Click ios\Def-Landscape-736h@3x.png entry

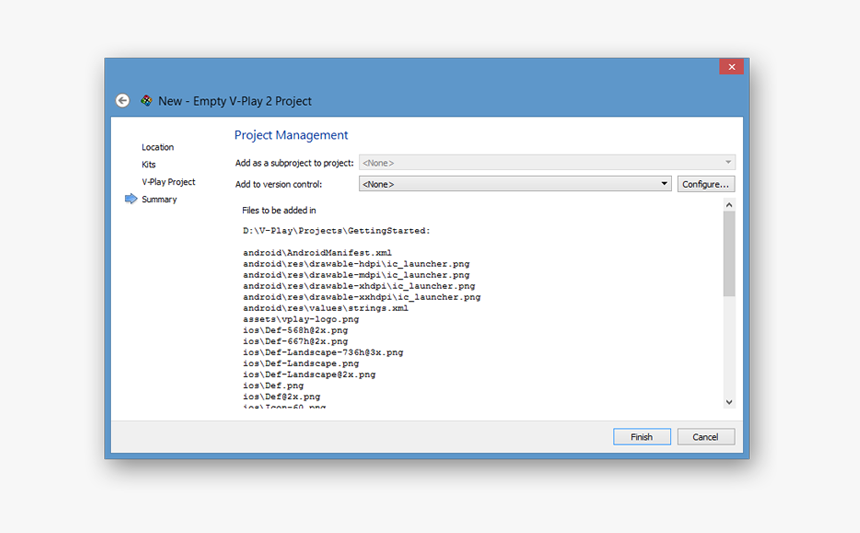click(x=322, y=352)
